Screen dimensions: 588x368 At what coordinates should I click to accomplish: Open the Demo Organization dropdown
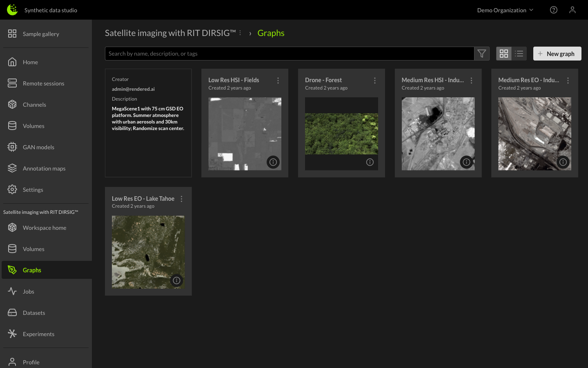(505, 10)
